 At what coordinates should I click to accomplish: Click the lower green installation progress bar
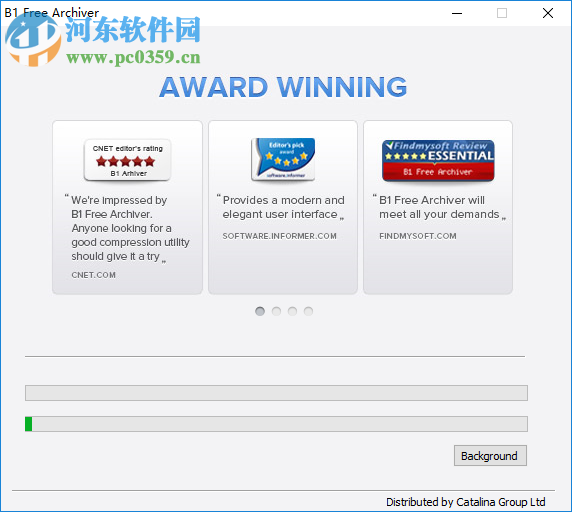pyautogui.click(x=276, y=424)
